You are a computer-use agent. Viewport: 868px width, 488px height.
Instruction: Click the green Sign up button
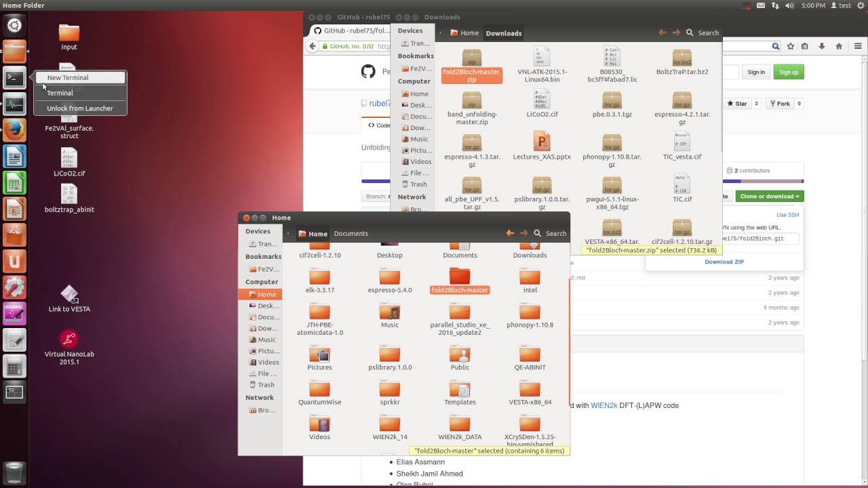coord(789,72)
